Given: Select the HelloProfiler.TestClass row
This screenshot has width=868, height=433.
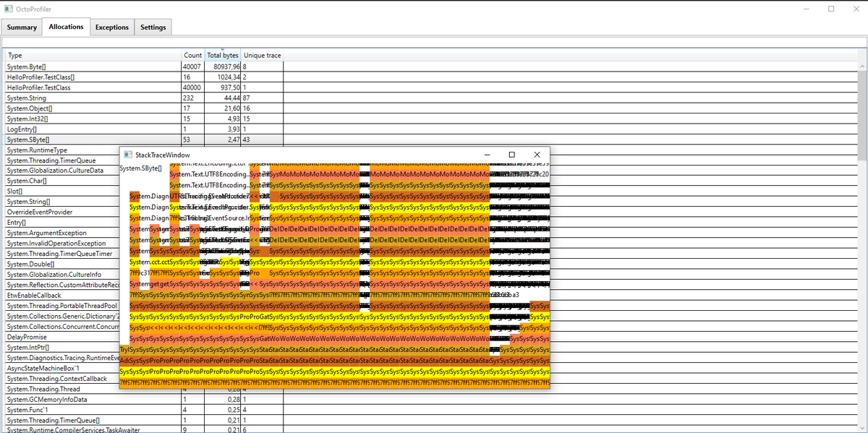Looking at the screenshot, I should pos(430,87).
